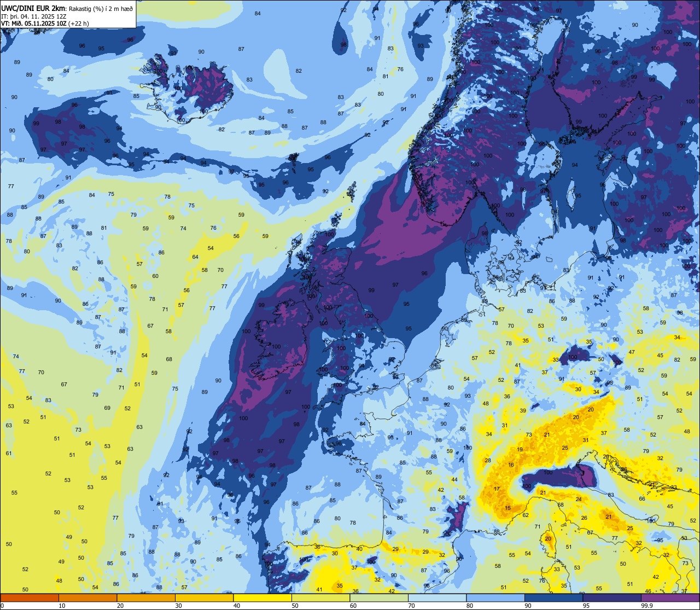The image size is (700, 610).
Task: Click the legend tick label "50"
Action: (x=295, y=606)
